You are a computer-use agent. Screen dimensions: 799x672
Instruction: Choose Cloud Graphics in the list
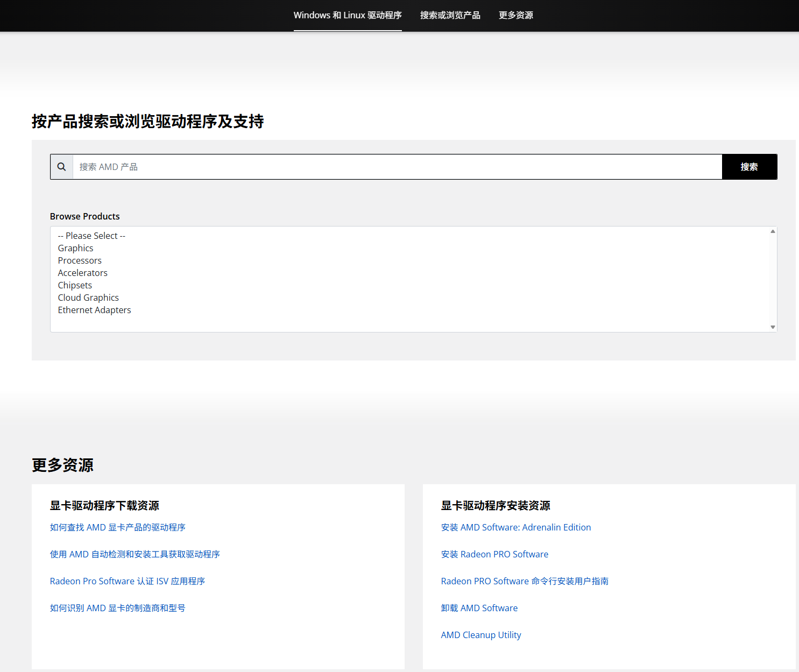pyautogui.click(x=88, y=298)
